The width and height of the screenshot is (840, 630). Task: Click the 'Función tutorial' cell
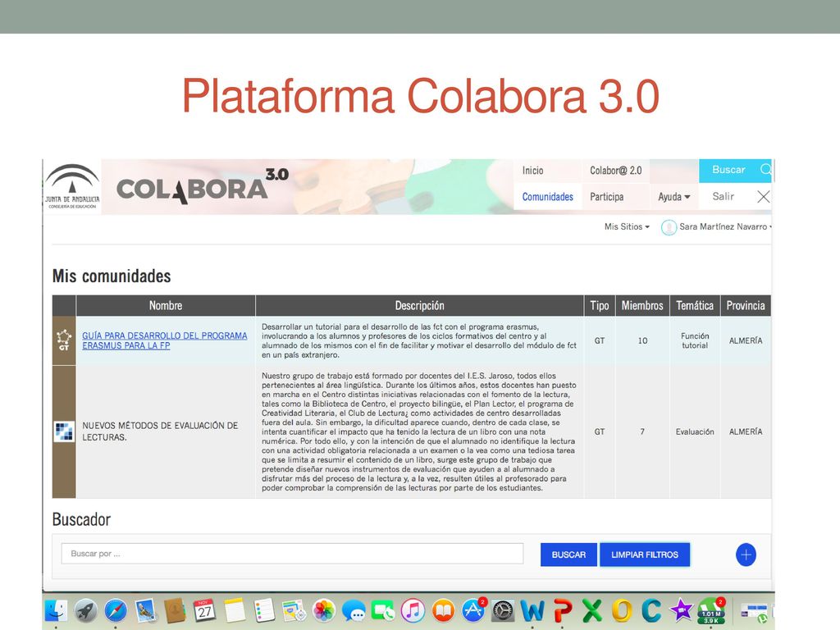tap(695, 340)
